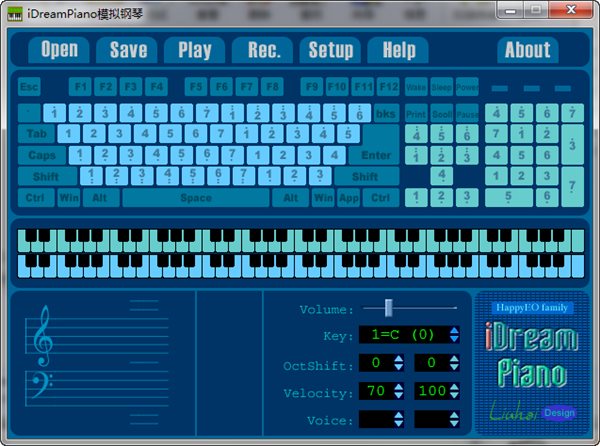Open the Setup menu
Viewport: 600px width, 446px height.
tap(330, 50)
